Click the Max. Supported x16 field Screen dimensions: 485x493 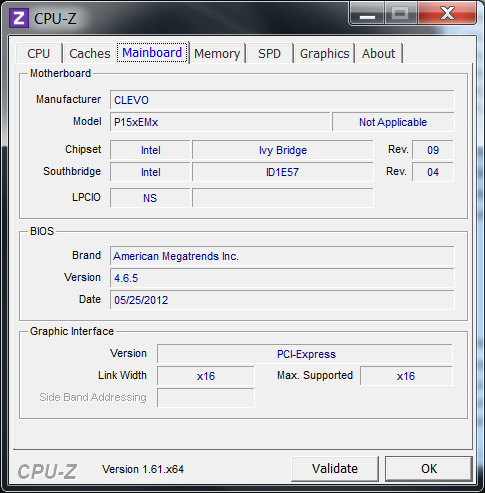click(x=406, y=376)
